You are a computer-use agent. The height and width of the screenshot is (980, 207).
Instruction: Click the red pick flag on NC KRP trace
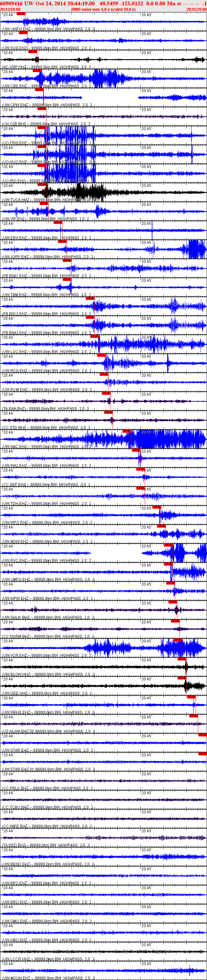(x=32, y=52)
